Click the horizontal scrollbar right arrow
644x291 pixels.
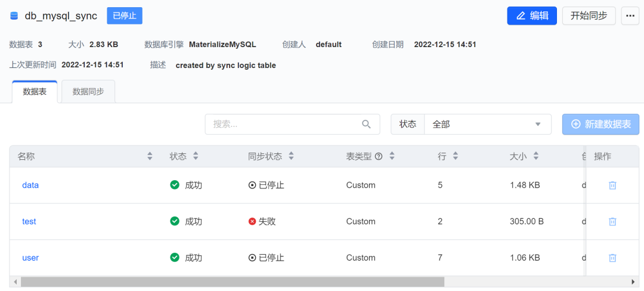633,281
